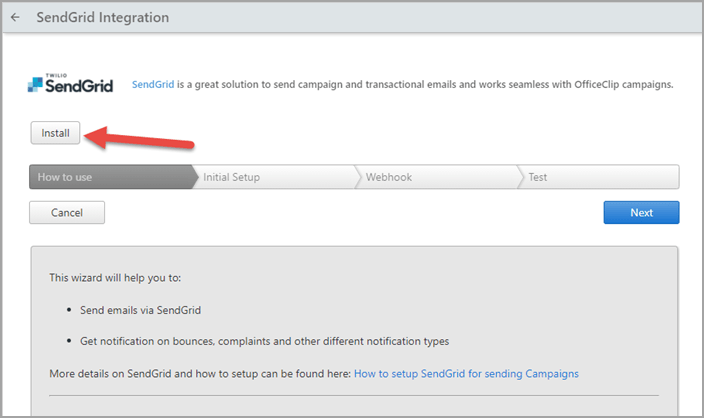Viewport: 704px width, 418px height.
Task: Click the bullet about bounces and complaints notifications
Action: pyautogui.click(x=264, y=341)
